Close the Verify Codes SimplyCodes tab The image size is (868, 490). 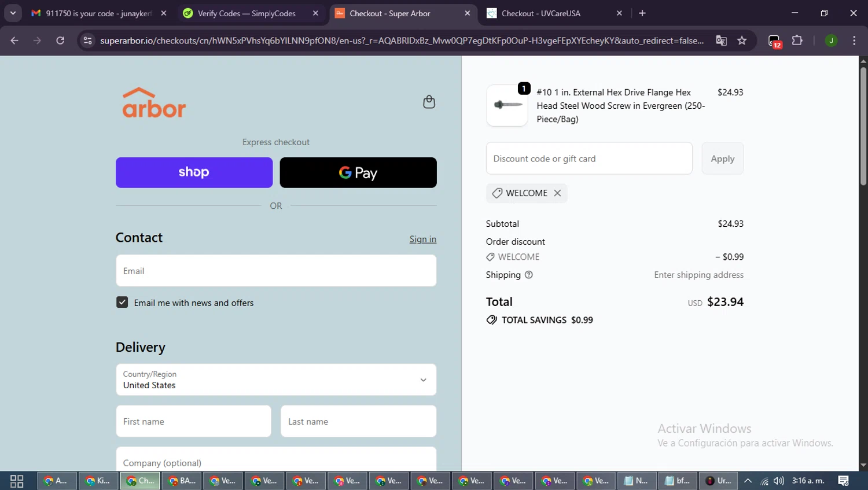pyautogui.click(x=315, y=13)
